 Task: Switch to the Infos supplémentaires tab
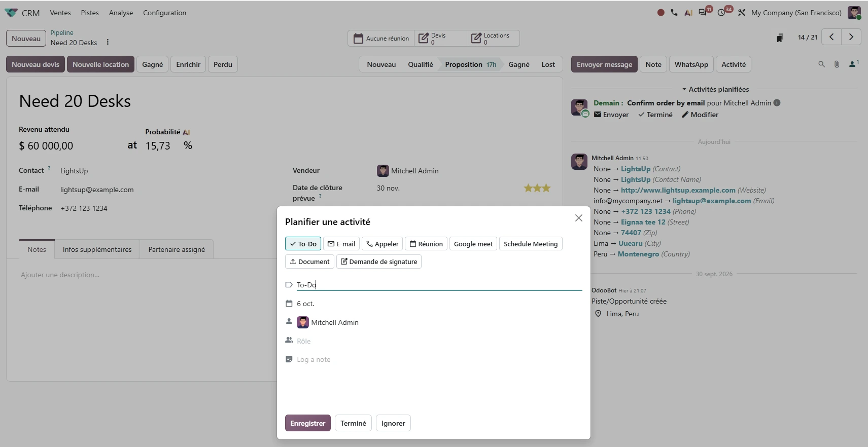tap(97, 249)
